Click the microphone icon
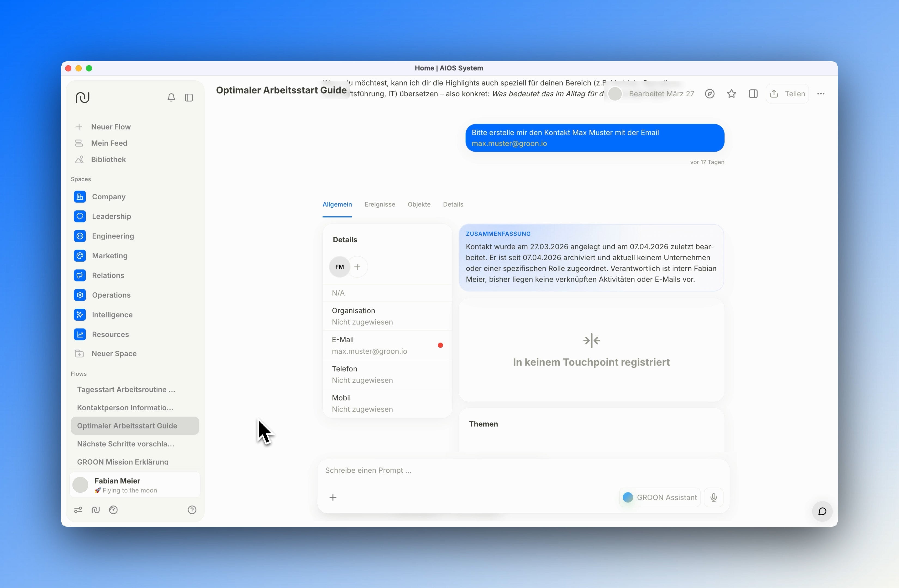899x588 pixels. click(713, 497)
